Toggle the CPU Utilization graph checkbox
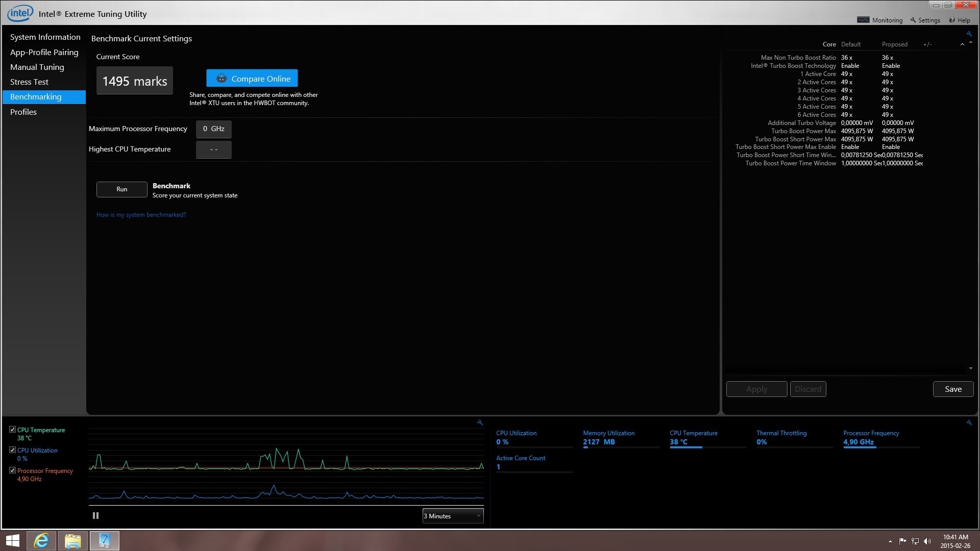The width and height of the screenshot is (980, 551). point(13,450)
